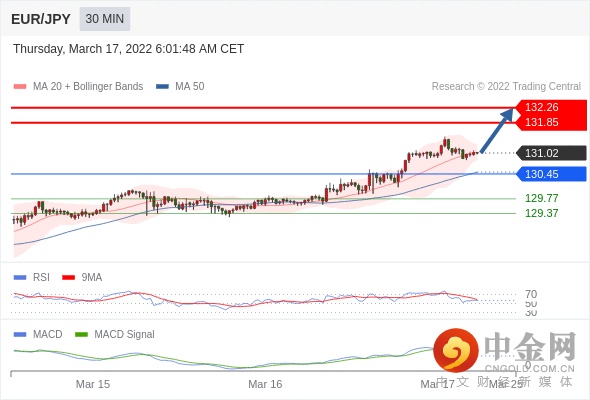This screenshot has width=590, height=400.
Task: Click the Mar 15 date marker
Action: [93, 384]
